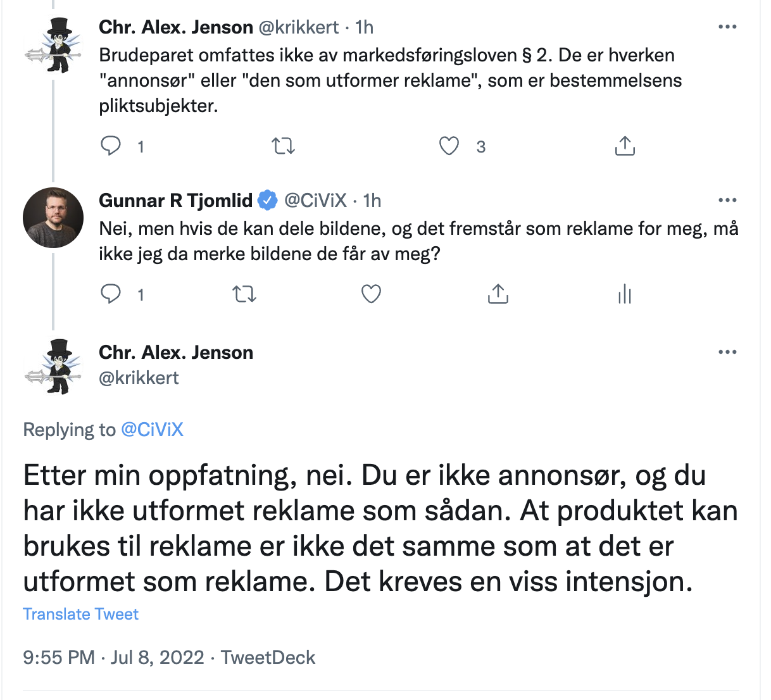Like Gunnar R Tjomlid's reply

pos(371,294)
